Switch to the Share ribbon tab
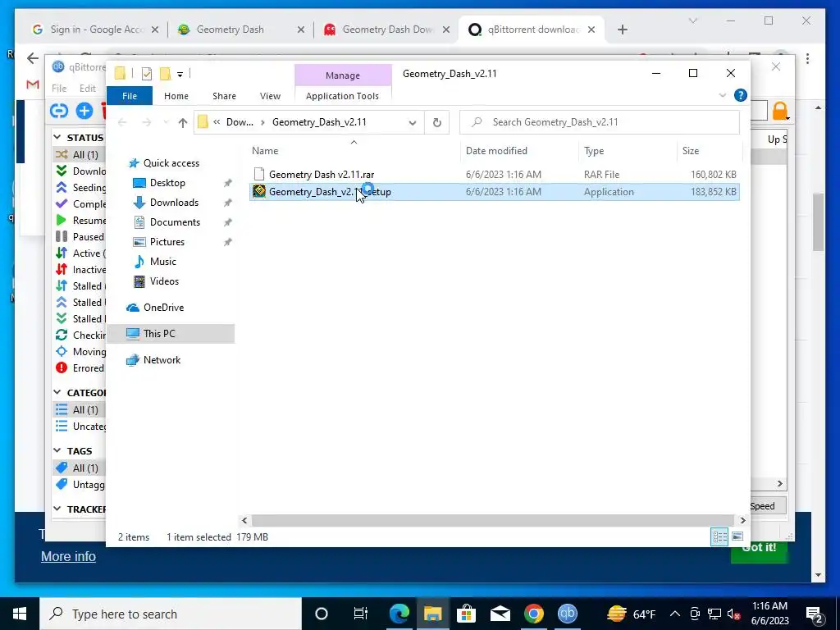Viewport: 840px width, 630px height. coord(224,96)
